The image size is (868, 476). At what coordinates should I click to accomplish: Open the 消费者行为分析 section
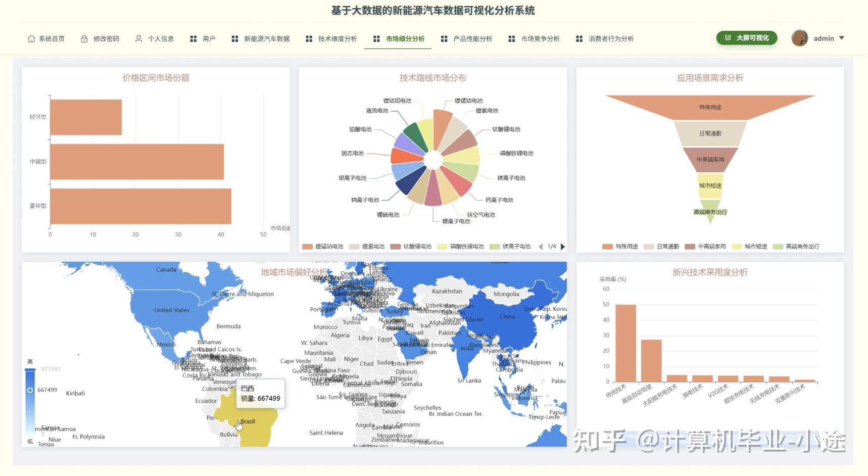[612, 38]
